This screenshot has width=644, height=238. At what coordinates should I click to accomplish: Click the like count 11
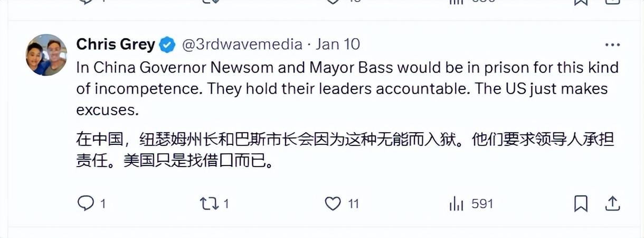click(354, 204)
